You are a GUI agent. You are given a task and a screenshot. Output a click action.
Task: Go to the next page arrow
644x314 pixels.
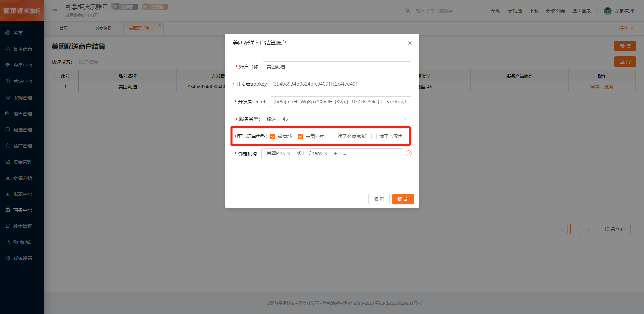click(x=589, y=229)
